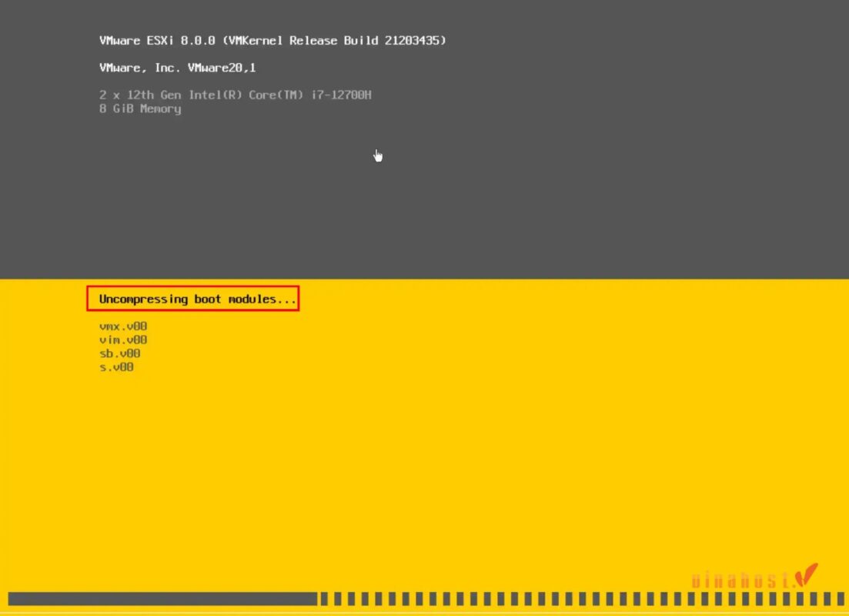849x616 pixels.
Task: Click the Intel Core i7-12700H processor text
Action: (x=235, y=95)
